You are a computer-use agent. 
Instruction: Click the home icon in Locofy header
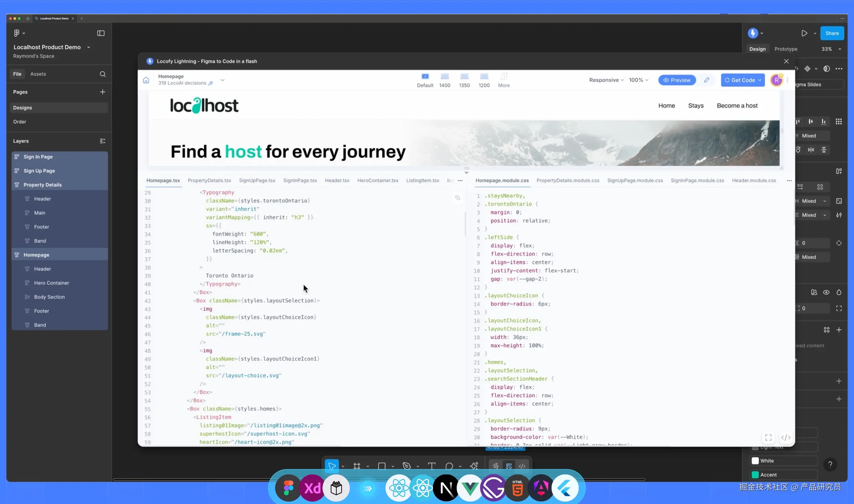pos(146,80)
